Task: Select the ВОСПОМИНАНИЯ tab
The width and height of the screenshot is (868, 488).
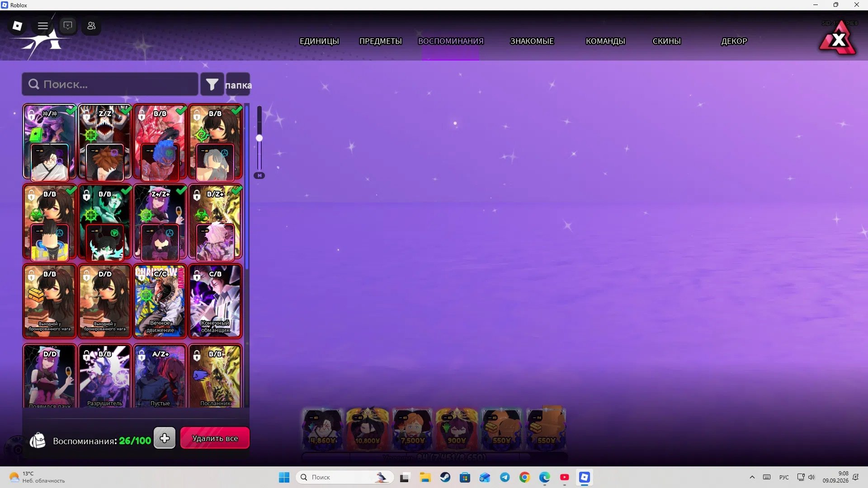Action: (451, 41)
